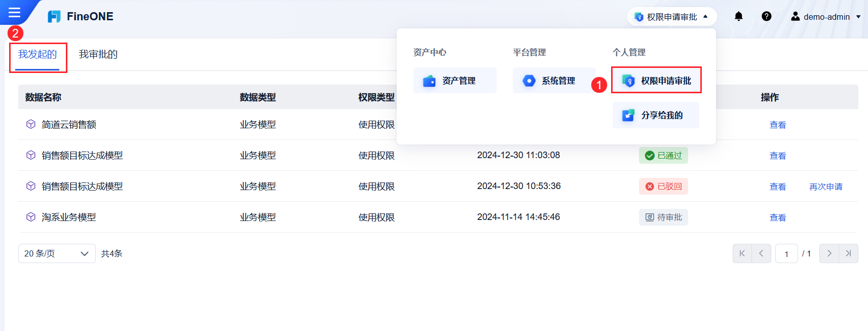Click the 淘系业务模型 data name
868x331 pixels.
pyautogui.click(x=69, y=217)
